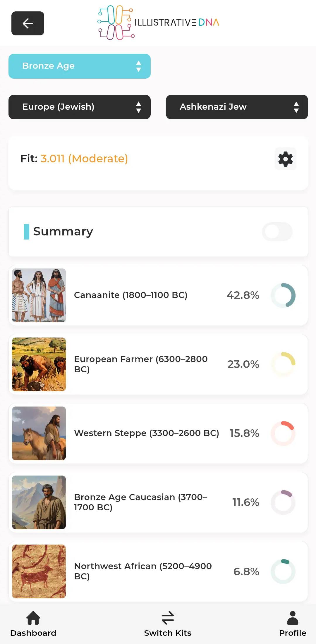Click Western Steppe red ring chart
The image size is (316, 644).
click(x=283, y=433)
